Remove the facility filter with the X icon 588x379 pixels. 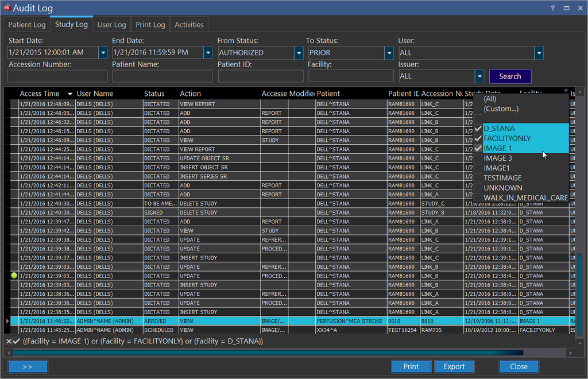coord(9,341)
